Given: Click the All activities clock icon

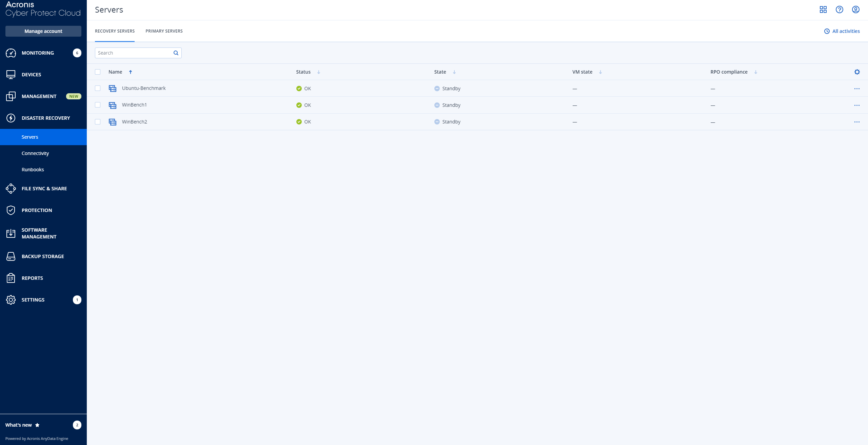Looking at the screenshot, I should [x=827, y=31].
